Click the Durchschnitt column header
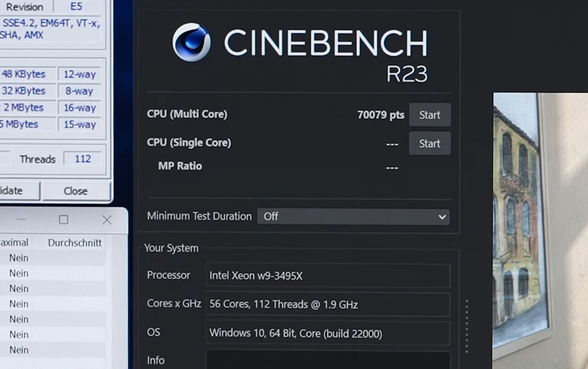588x369 pixels. pyautogui.click(x=75, y=243)
